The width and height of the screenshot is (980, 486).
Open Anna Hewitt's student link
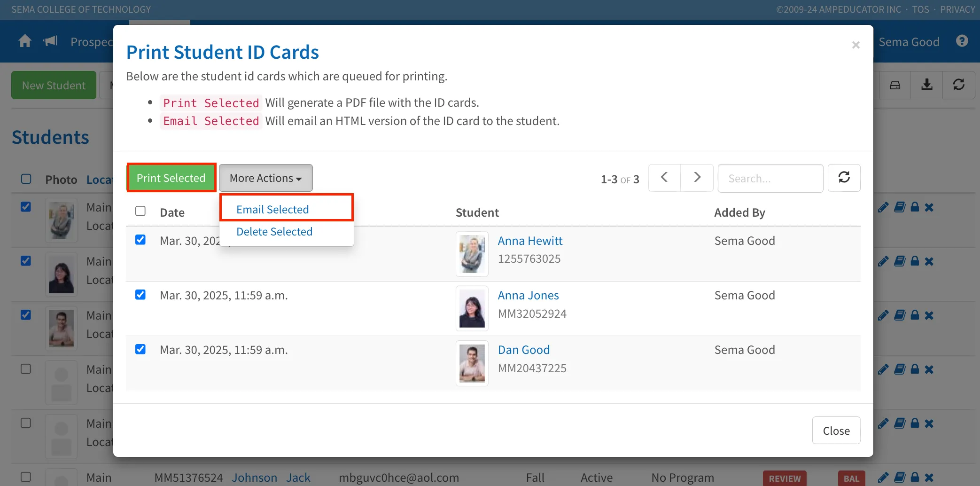click(530, 241)
